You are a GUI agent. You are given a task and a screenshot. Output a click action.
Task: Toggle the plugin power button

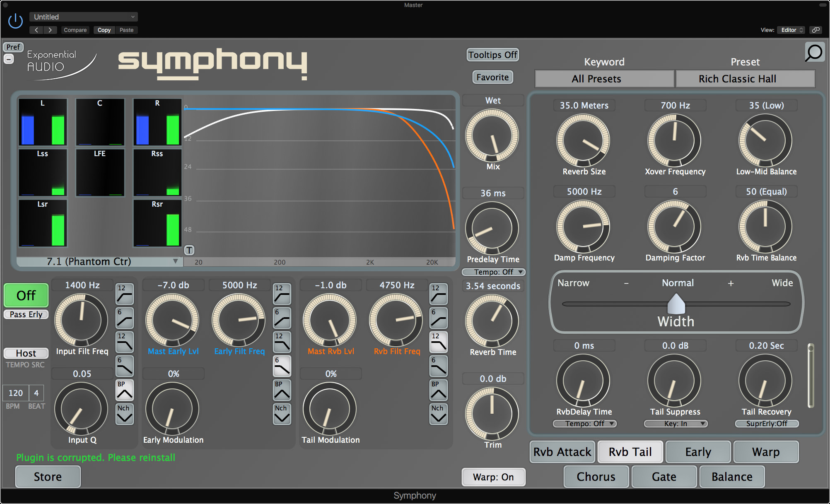pyautogui.click(x=15, y=21)
